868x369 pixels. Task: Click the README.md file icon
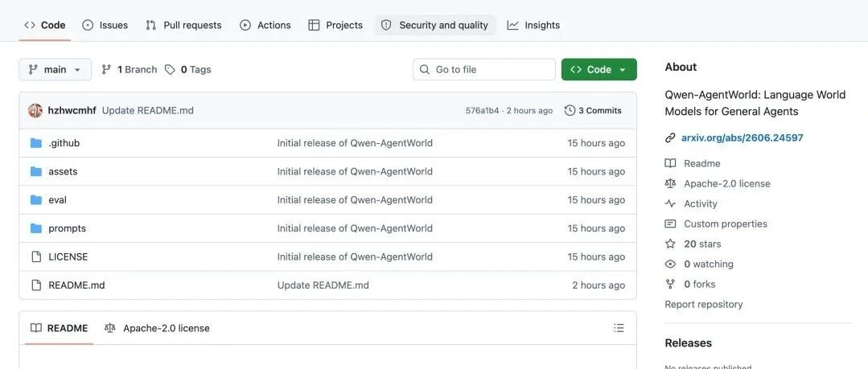click(36, 285)
